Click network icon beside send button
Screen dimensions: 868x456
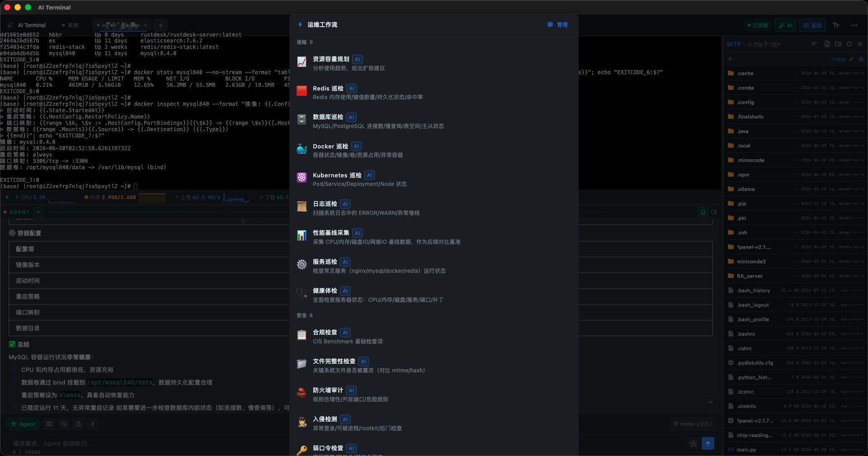tap(693, 443)
